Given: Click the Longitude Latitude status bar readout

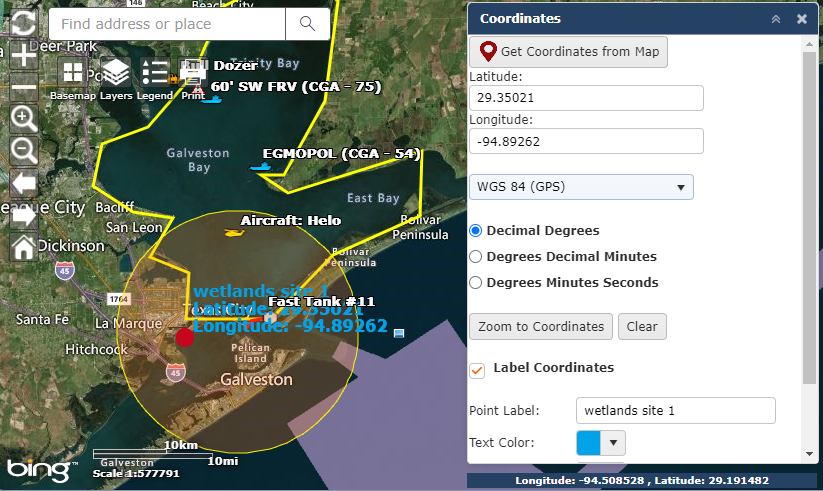Looking at the screenshot, I should click(x=642, y=480).
